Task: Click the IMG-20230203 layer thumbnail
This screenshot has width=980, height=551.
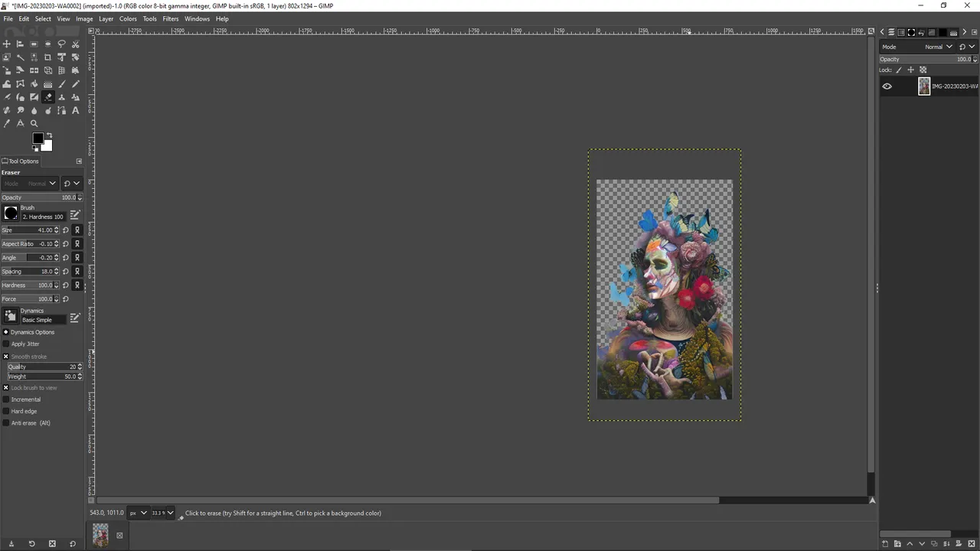Action: 924,86
